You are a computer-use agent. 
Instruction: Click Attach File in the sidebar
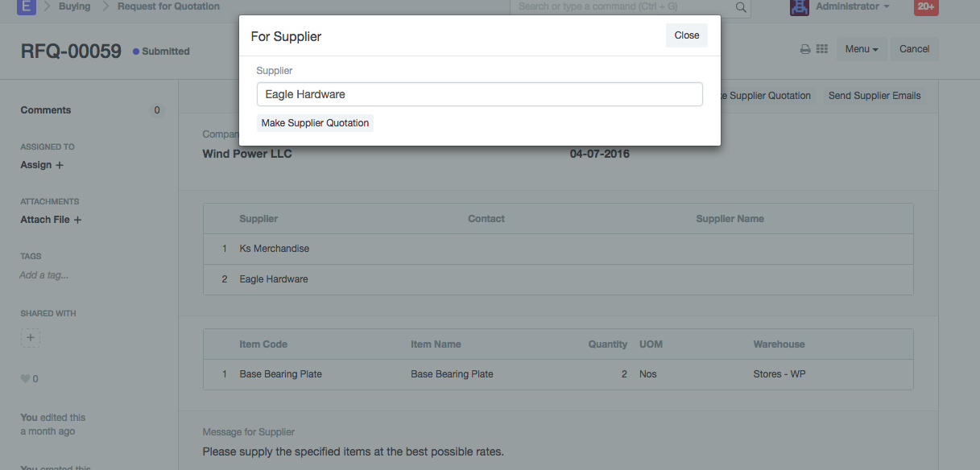51,220
